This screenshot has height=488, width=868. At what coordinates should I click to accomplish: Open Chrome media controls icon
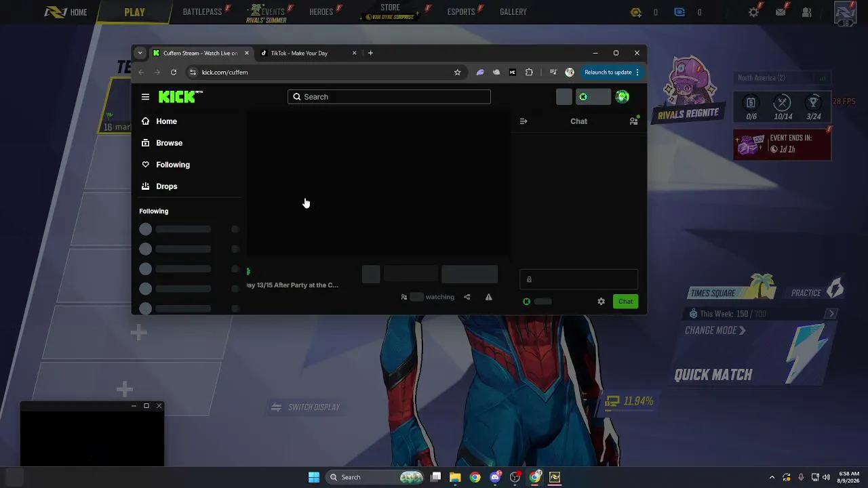tap(553, 73)
